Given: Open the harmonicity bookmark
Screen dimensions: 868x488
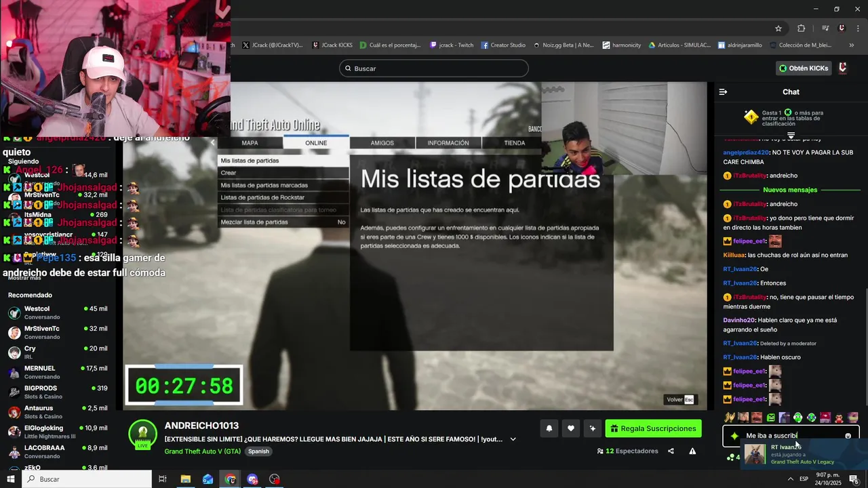Looking at the screenshot, I should click(621, 45).
